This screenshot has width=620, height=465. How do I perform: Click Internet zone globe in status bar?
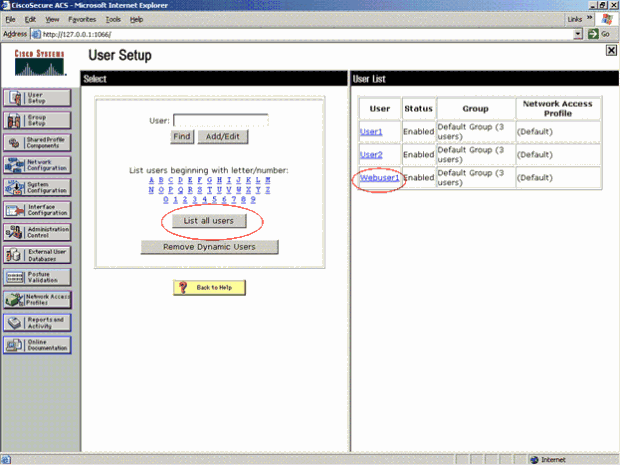click(534, 459)
